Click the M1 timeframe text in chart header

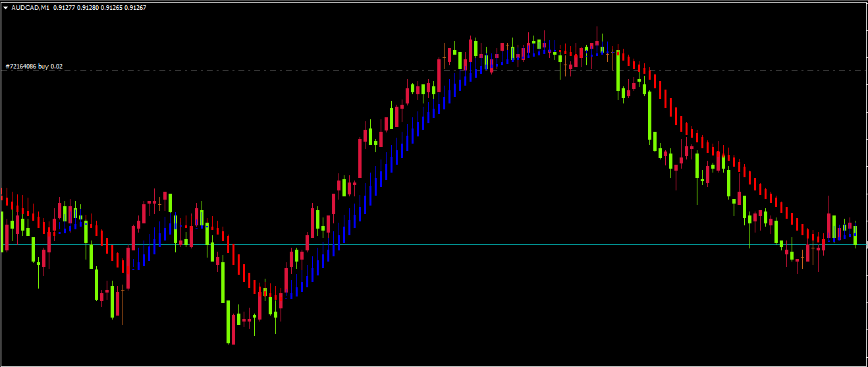[x=44, y=7]
